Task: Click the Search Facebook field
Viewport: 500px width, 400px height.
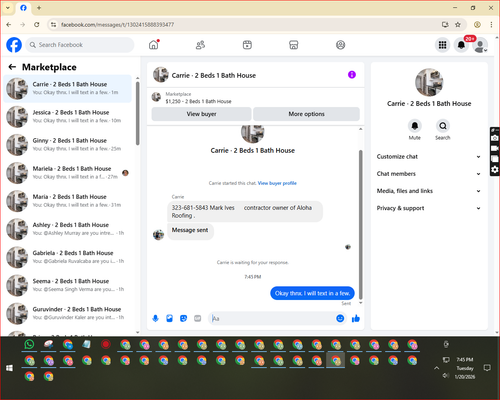Action: tap(80, 45)
